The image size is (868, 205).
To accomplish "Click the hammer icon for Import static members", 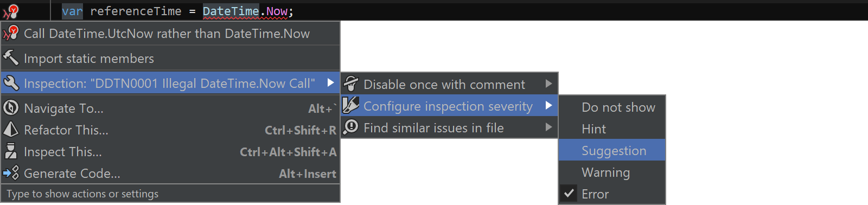I will (x=11, y=57).
